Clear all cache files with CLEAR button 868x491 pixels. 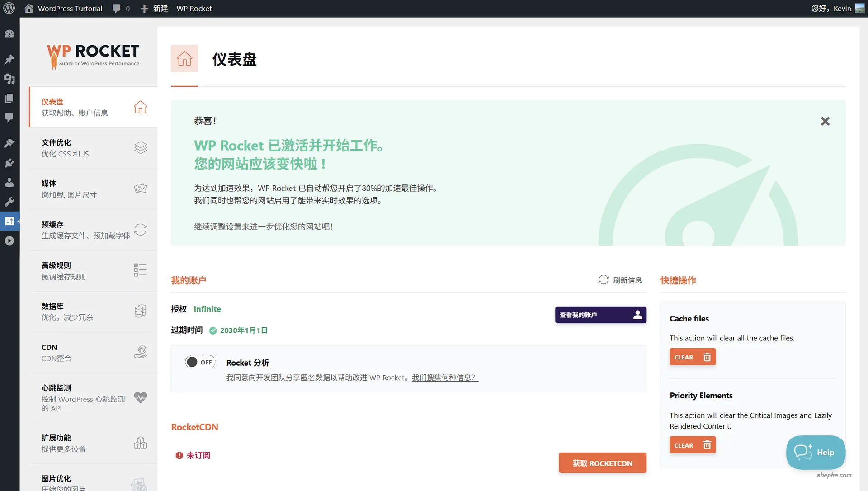693,357
